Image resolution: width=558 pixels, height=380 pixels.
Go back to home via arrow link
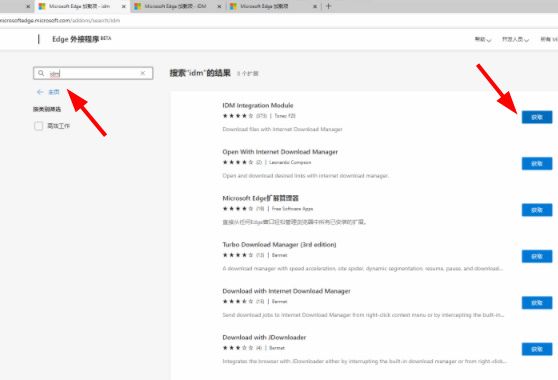48,92
